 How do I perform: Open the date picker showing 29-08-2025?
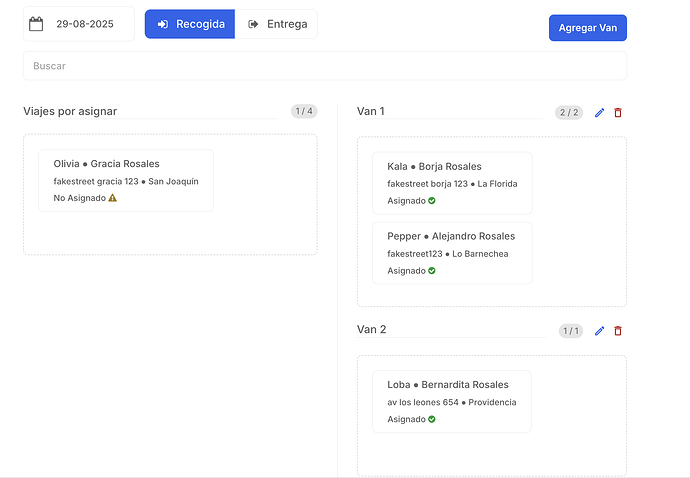[85, 24]
